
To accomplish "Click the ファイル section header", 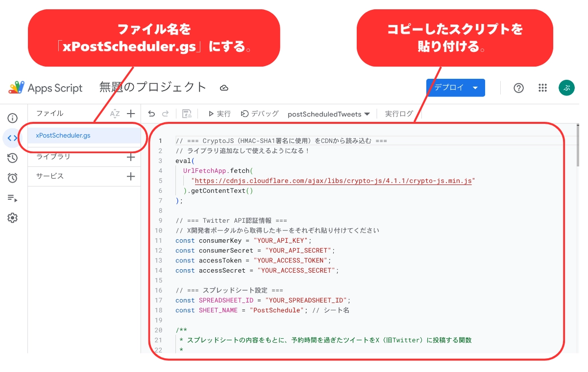I will tap(50, 113).
